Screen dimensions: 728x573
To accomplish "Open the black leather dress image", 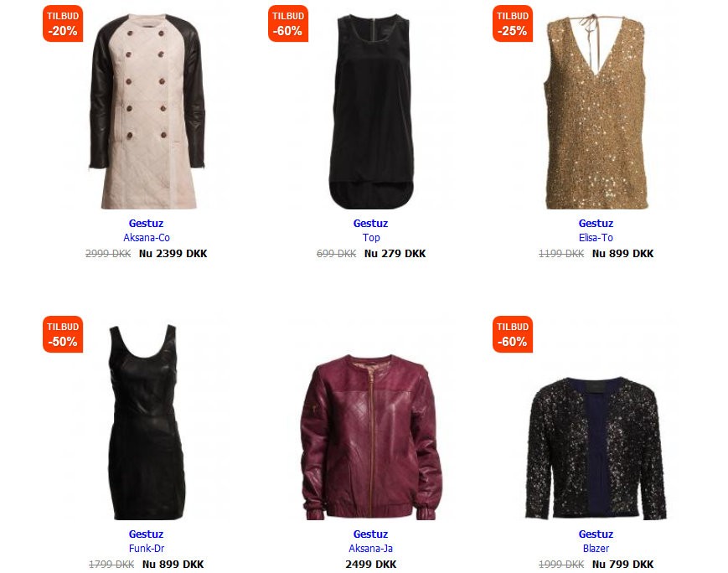I will point(147,421).
